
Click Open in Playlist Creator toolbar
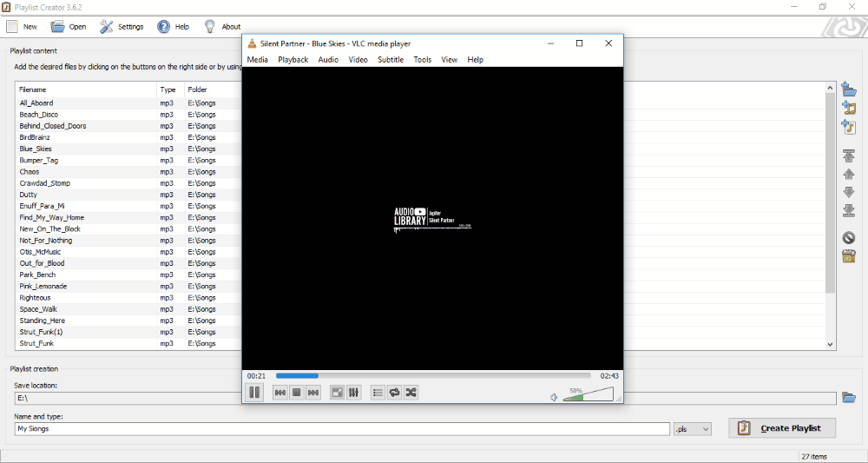click(x=69, y=27)
